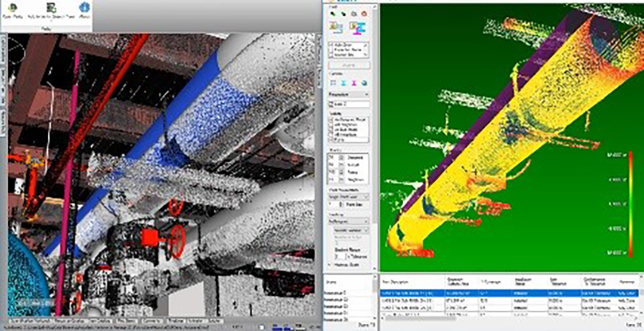Click the round blue About icon in the ribbon
644x331 pixels.
click(x=85, y=8)
